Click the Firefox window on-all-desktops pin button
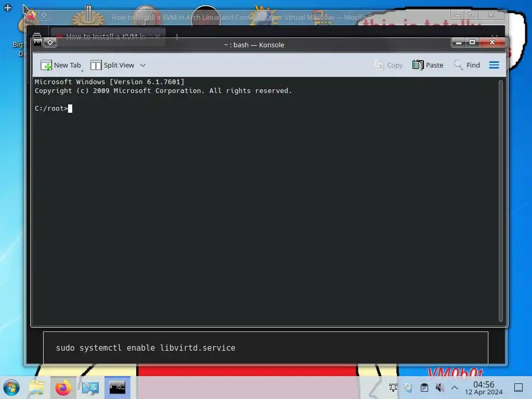Image resolution: width=532 pixels, height=399 pixels. pos(44,15)
